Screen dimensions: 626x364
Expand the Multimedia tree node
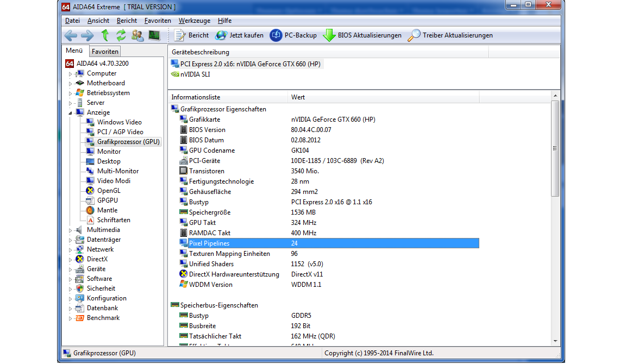tap(70, 230)
